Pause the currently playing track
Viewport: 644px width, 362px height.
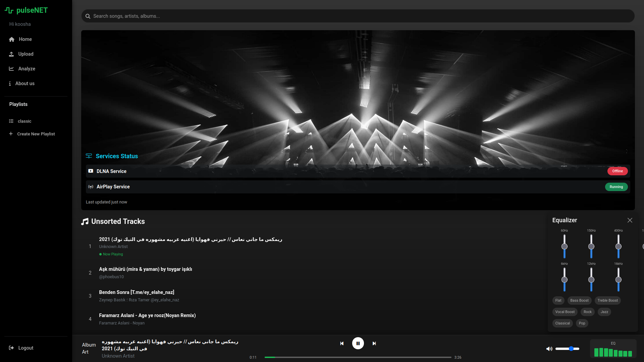tap(358, 343)
